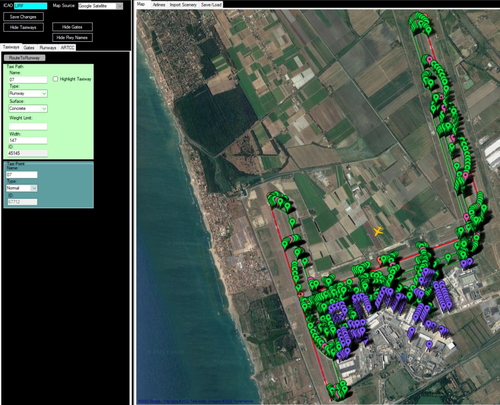The height and width of the screenshot is (405, 500).
Task: Click into the Width field showing 147
Action: pyautogui.click(x=28, y=140)
